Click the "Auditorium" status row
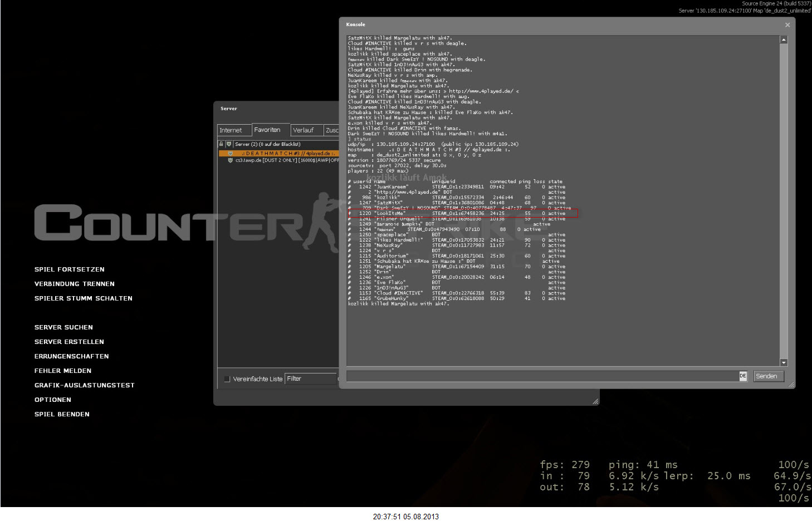Viewport: 812px width, 526px height. [x=457, y=256]
